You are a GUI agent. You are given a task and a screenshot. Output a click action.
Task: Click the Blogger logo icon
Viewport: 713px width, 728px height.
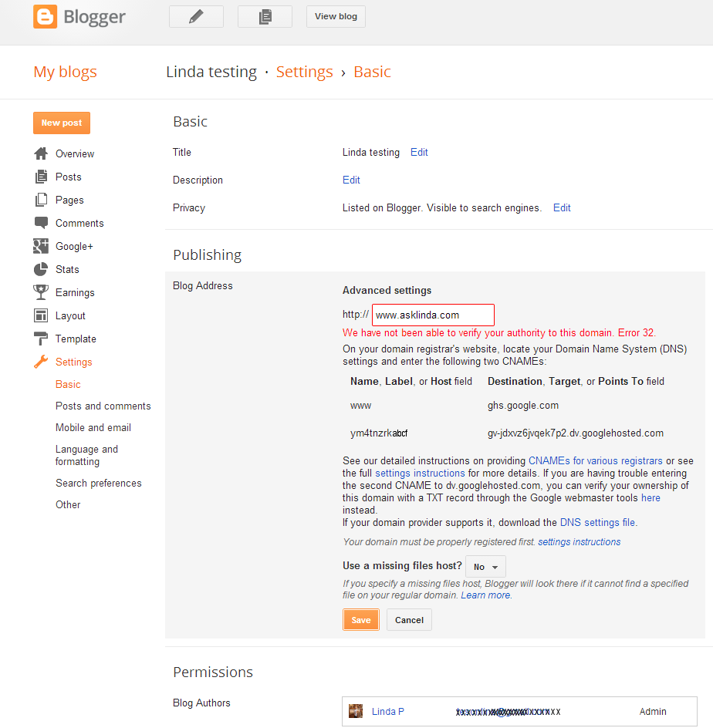point(44,16)
